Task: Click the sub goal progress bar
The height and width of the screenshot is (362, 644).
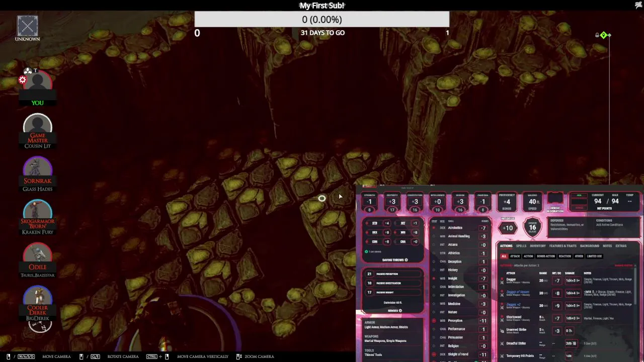Action: pyautogui.click(x=322, y=20)
